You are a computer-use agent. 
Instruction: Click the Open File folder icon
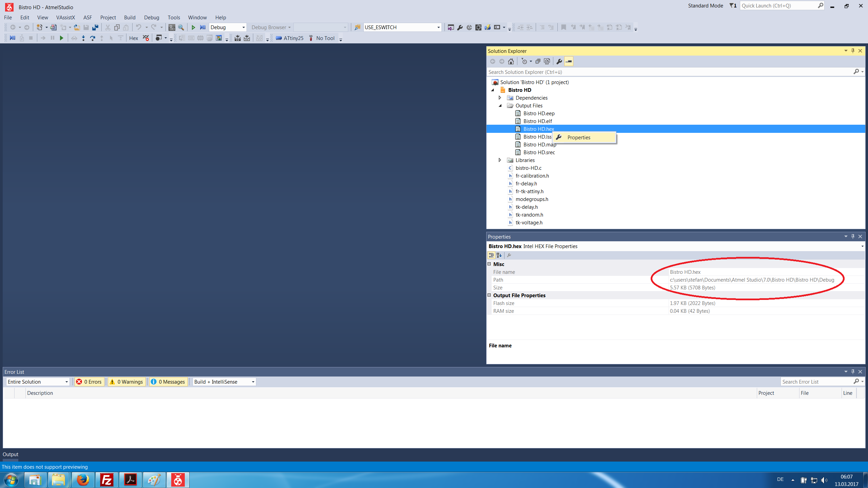(77, 27)
